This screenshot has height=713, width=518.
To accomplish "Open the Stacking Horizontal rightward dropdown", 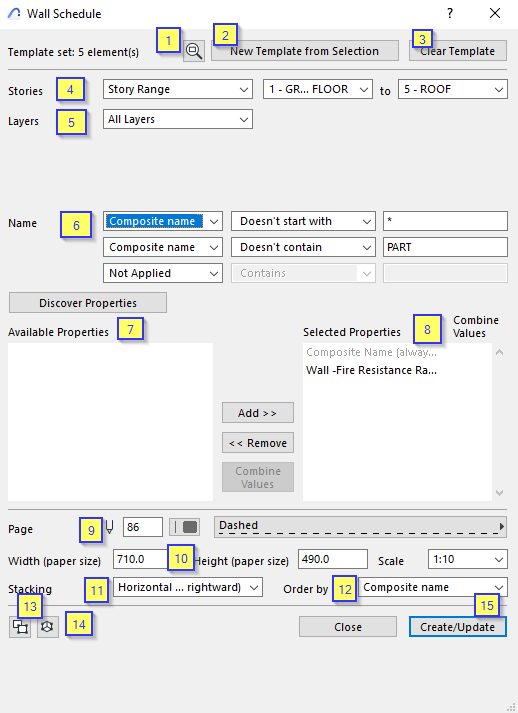I will pos(188,587).
